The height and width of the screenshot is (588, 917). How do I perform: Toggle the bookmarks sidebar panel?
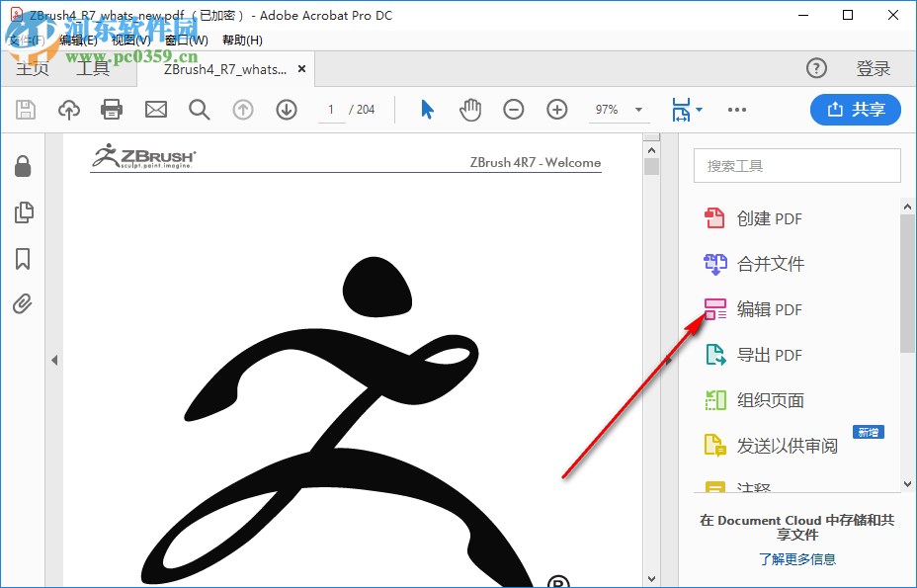pos(24,259)
